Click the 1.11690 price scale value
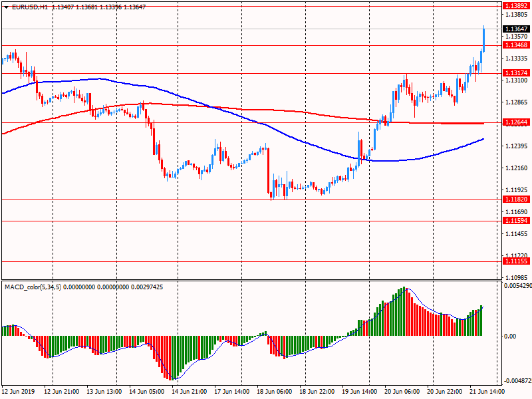Viewport: 532px width, 399px height. (x=517, y=212)
